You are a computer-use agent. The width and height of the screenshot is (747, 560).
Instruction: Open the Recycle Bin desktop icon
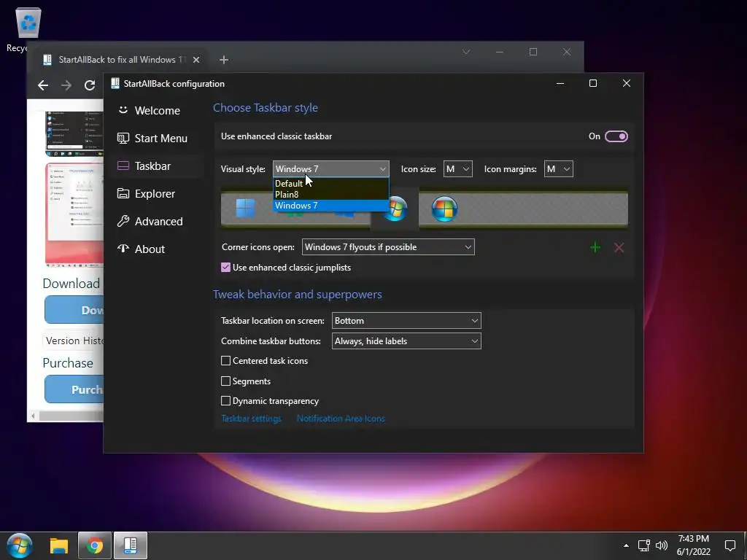[x=28, y=28]
